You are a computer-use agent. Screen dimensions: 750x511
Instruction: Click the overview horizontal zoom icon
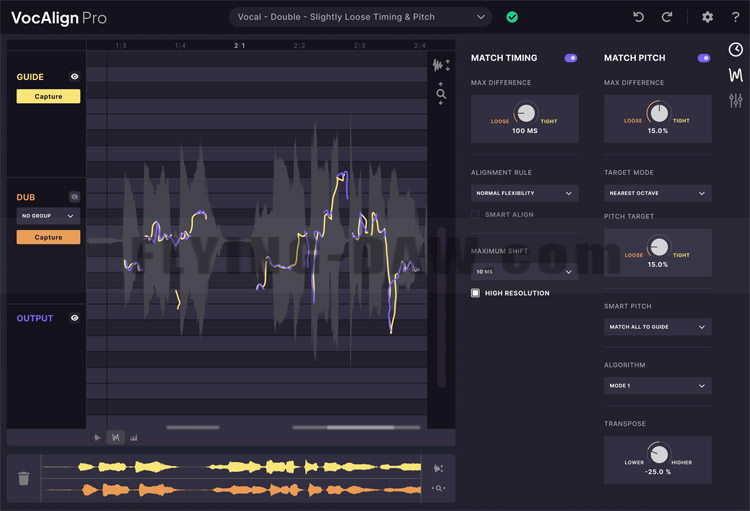tap(438, 488)
